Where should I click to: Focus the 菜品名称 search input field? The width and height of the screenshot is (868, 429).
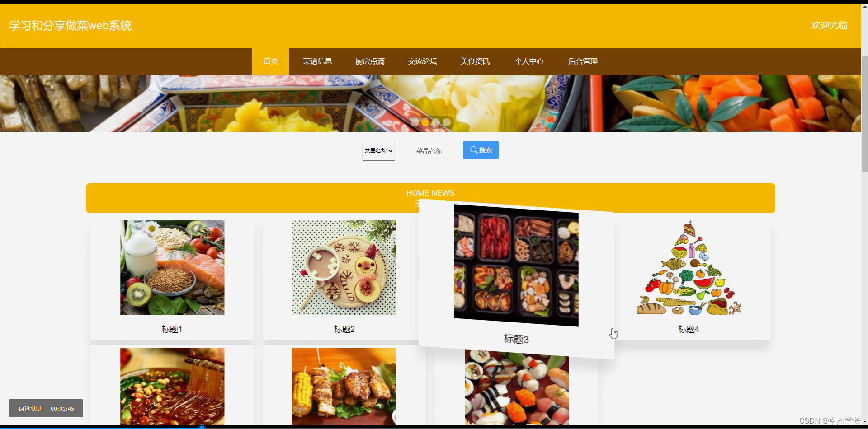429,151
